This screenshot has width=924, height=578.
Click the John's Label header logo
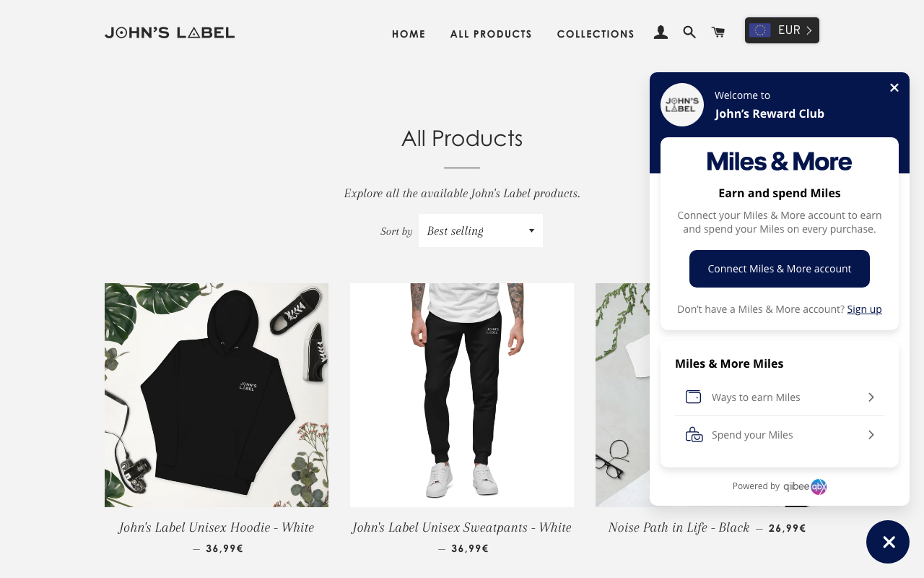tap(170, 33)
